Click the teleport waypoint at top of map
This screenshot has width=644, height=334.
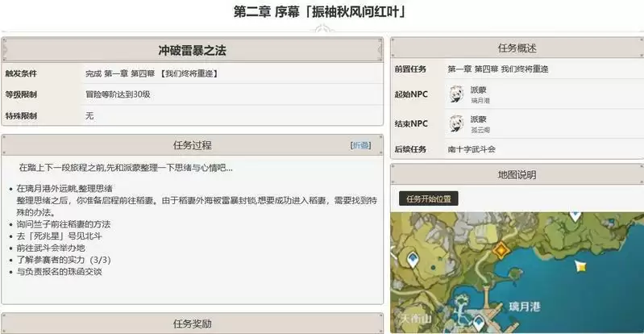[x=575, y=216]
